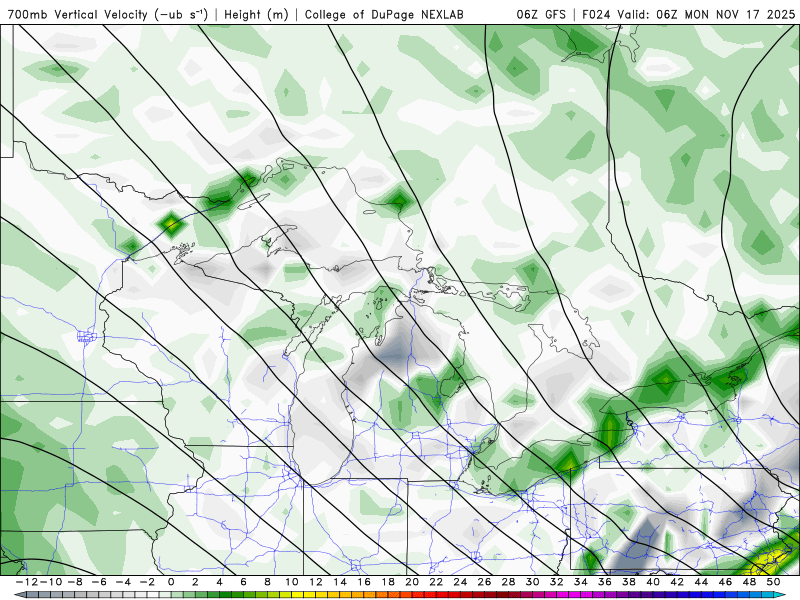Click the 4 value on the color scale
This screenshot has height=600, width=800.
(x=219, y=582)
